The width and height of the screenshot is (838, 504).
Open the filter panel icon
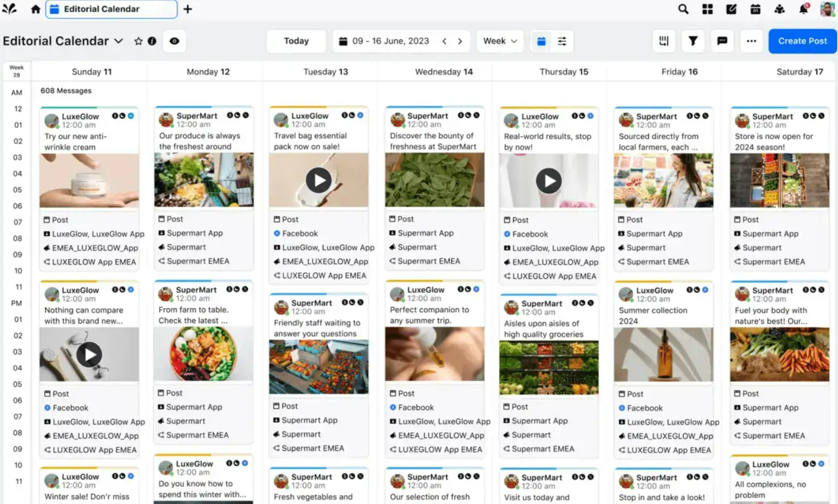click(x=693, y=41)
